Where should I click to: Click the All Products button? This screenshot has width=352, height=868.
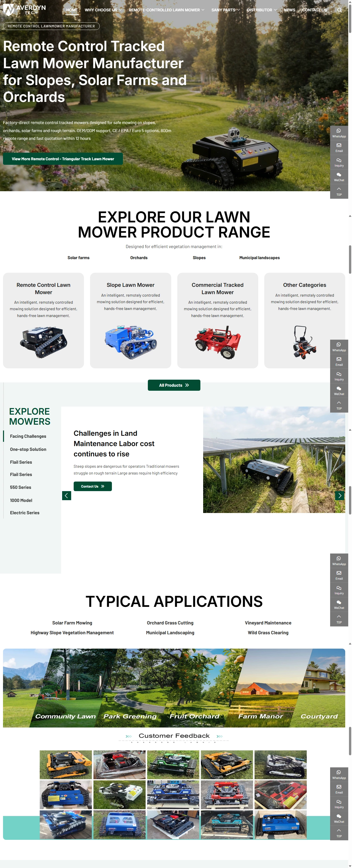click(174, 385)
